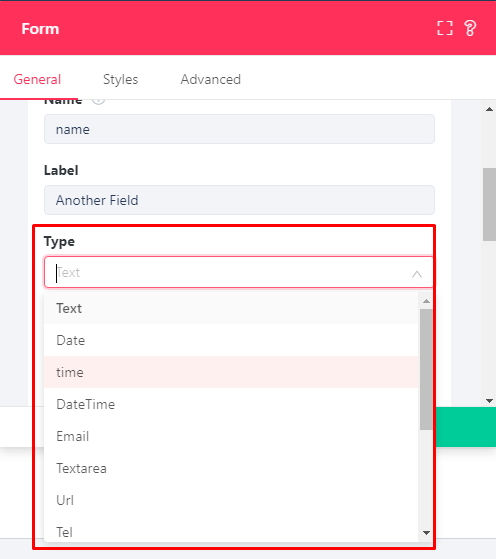496x559 pixels.
Task: Focus the Label field containing Another Field
Action: point(239,200)
